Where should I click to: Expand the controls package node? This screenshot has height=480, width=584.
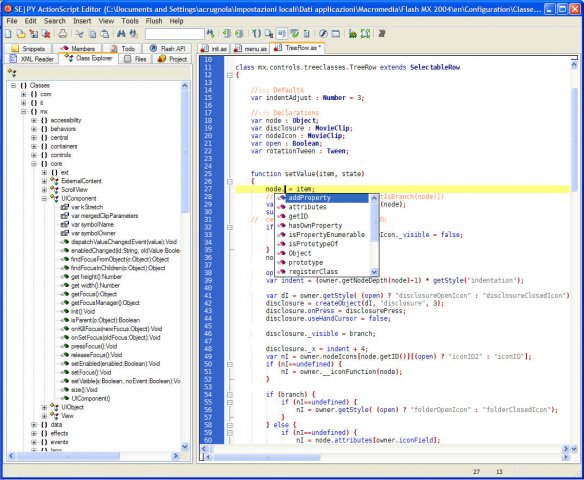(x=34, y=155)
